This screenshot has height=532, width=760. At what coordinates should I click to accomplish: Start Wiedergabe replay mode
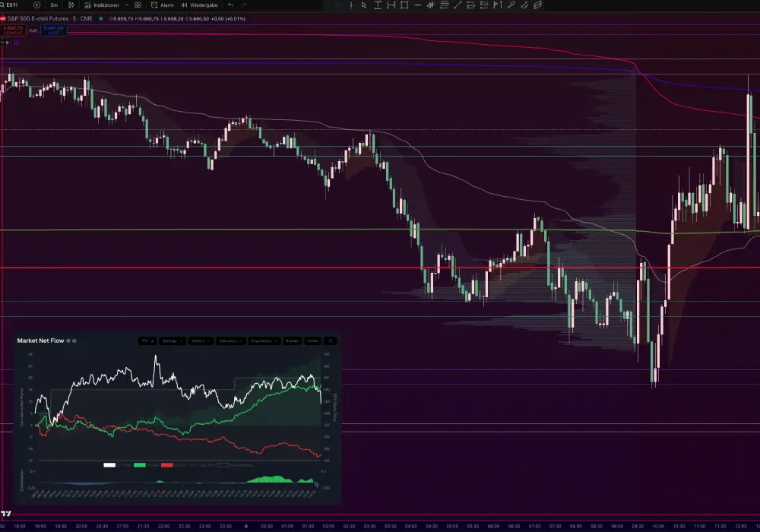tap(203, 5)
